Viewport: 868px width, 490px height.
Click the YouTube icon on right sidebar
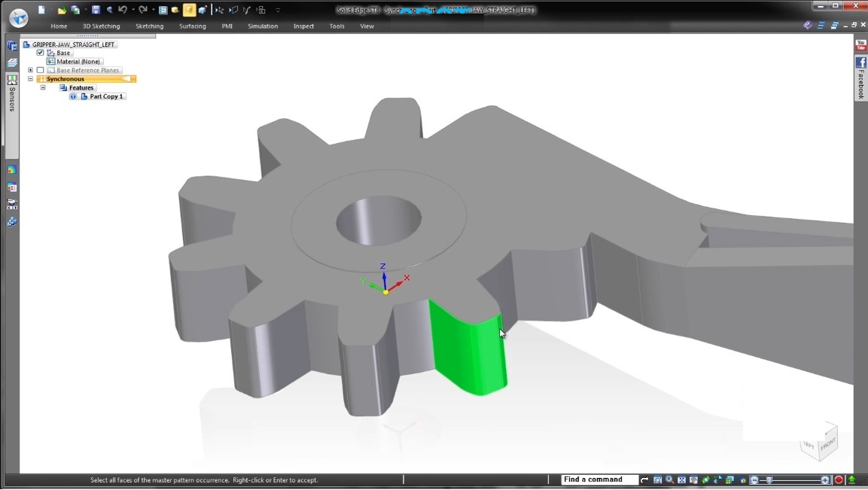[860, 46]
